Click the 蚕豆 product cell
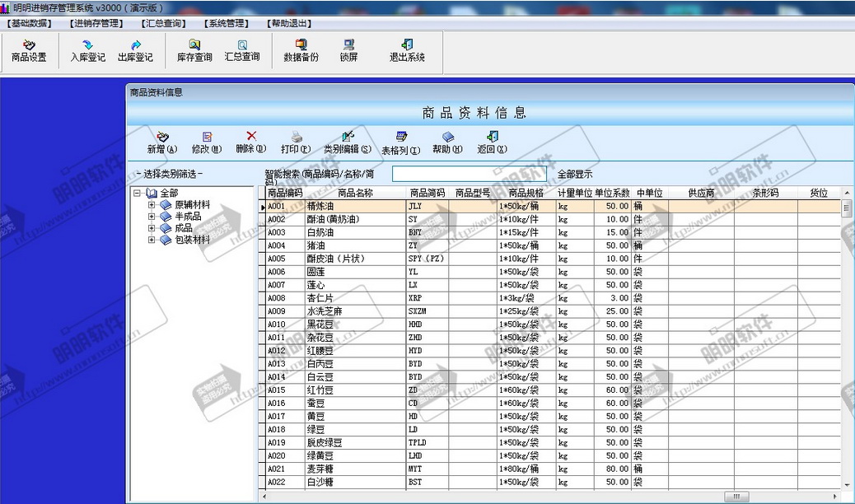The height and width of the screenshot is (504, 855). pyautogui.click(x=356, y=403)
